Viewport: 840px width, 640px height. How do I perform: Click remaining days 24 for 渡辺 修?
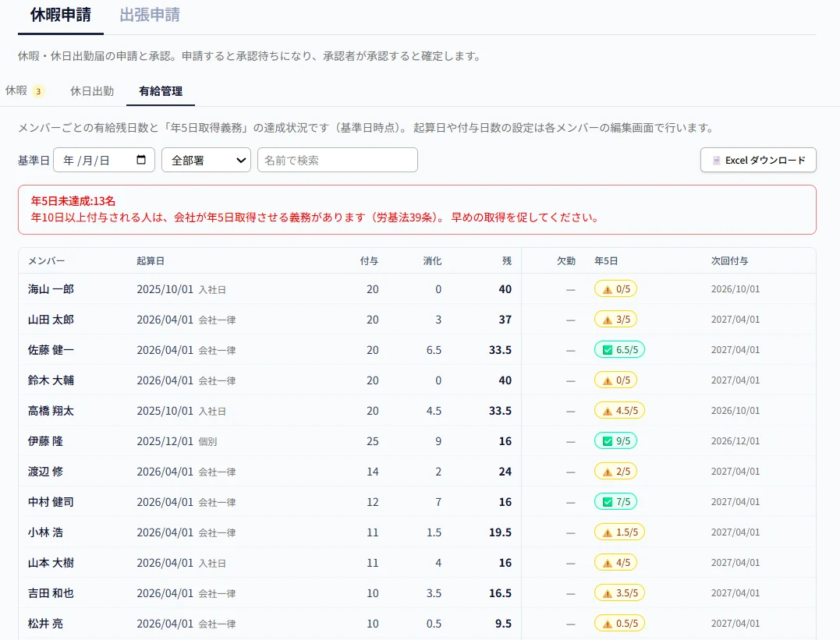(x=505, y=472)
